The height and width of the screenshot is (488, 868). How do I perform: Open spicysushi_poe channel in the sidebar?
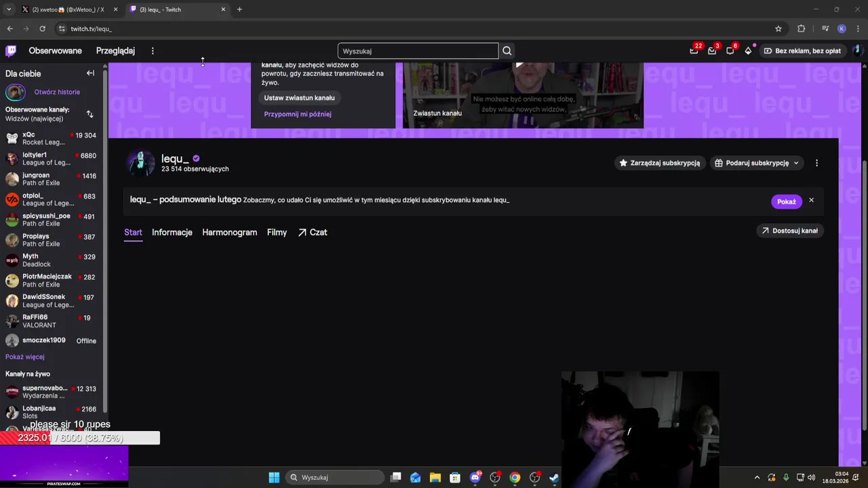[x=51, y=220]
